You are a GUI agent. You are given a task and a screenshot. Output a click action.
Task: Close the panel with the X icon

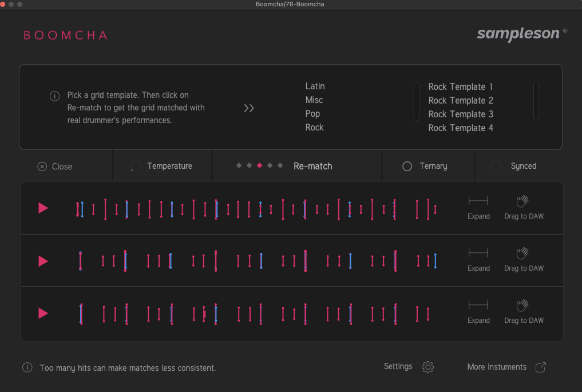click(x=42, y=167)
